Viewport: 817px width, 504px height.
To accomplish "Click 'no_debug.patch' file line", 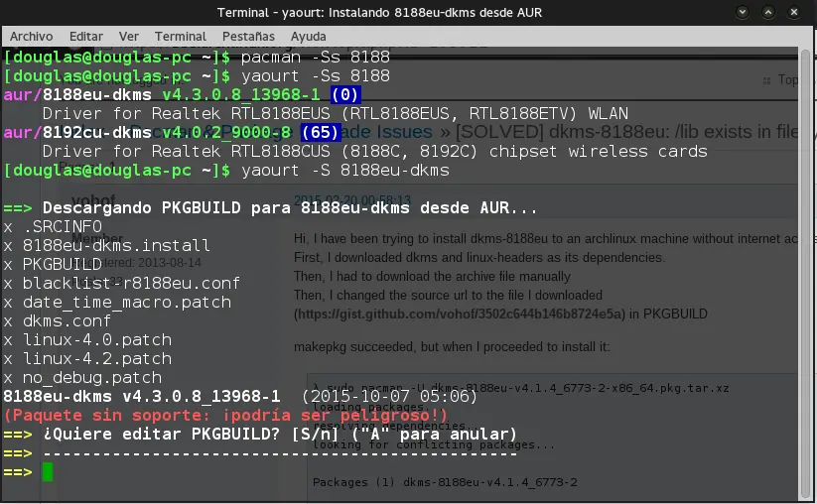I will tap(82, 377).
